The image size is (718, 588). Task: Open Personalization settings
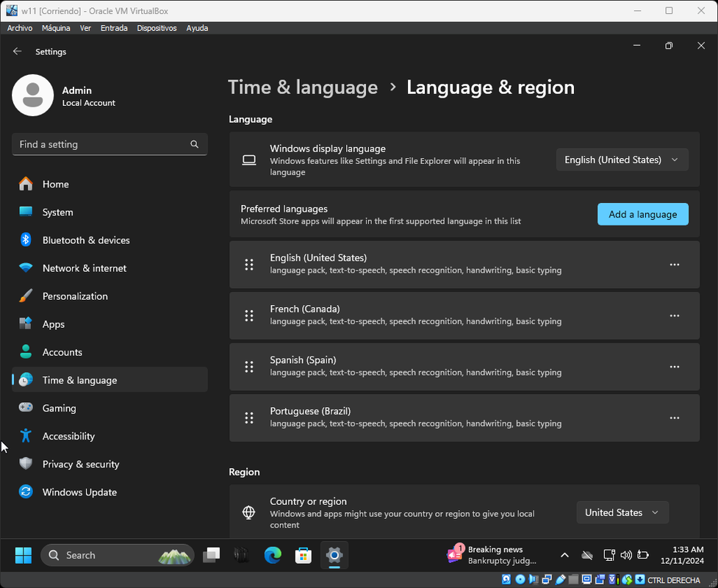click(110, 295)
